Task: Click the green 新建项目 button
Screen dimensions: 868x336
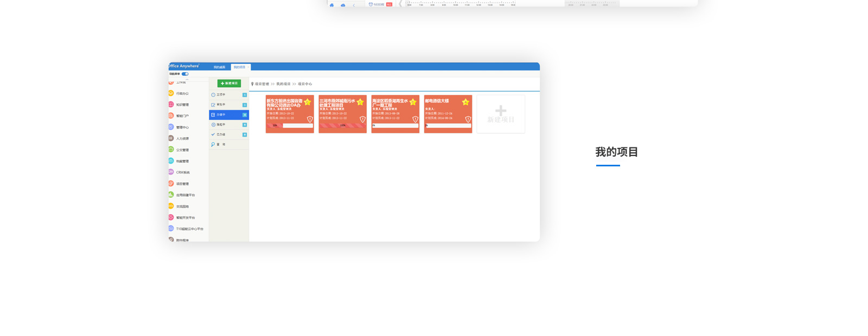Action: point(229,83)
